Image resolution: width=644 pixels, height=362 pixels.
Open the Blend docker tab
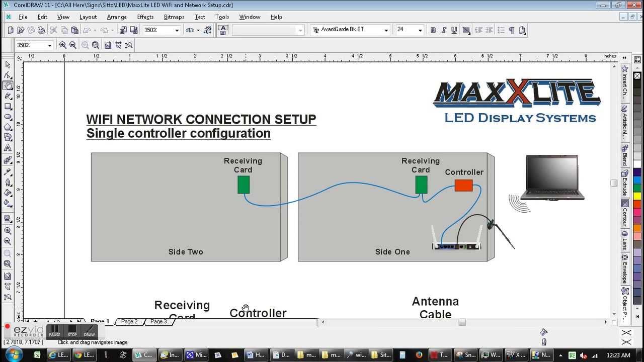coord(625,155)
